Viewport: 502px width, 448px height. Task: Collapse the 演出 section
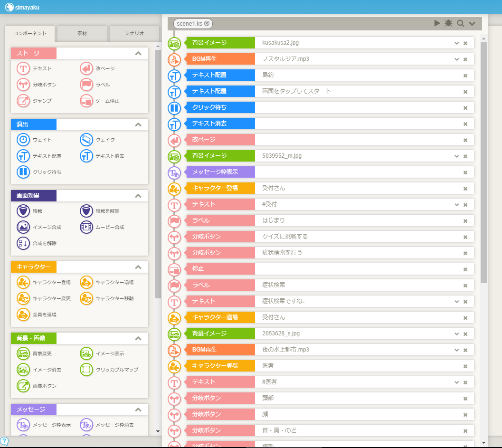[x=138, y=124]
